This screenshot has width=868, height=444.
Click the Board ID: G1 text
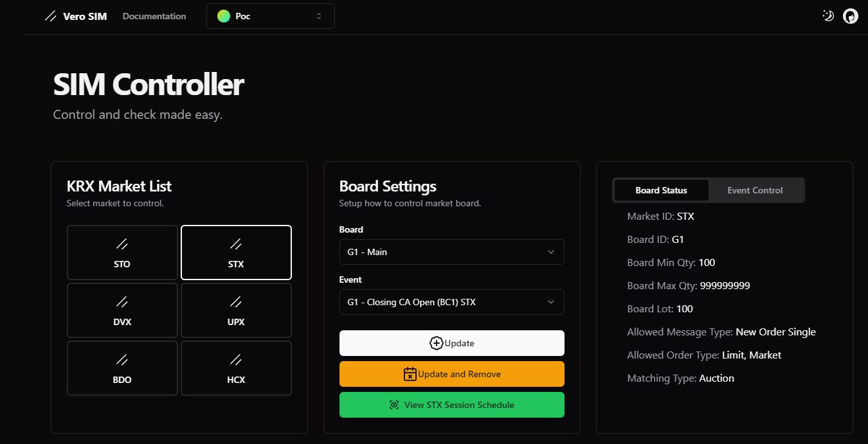[x=656, y=240]
